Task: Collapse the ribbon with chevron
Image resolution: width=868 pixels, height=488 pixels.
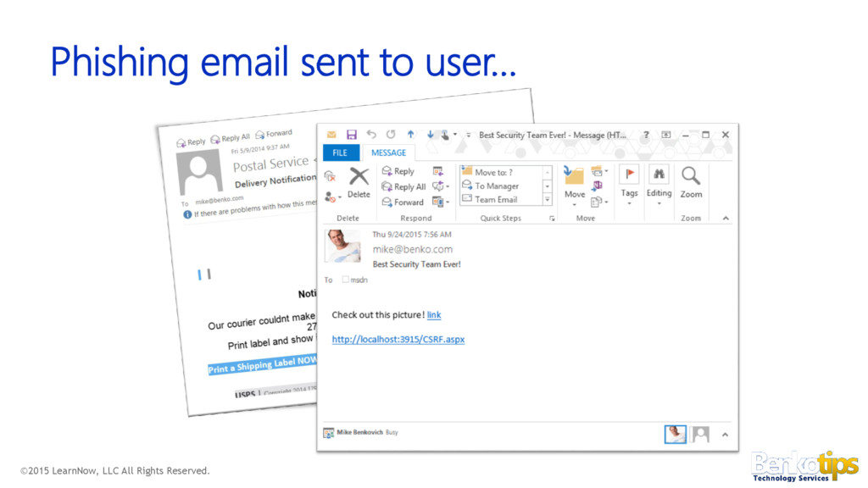Action: (x=726, y=219)
